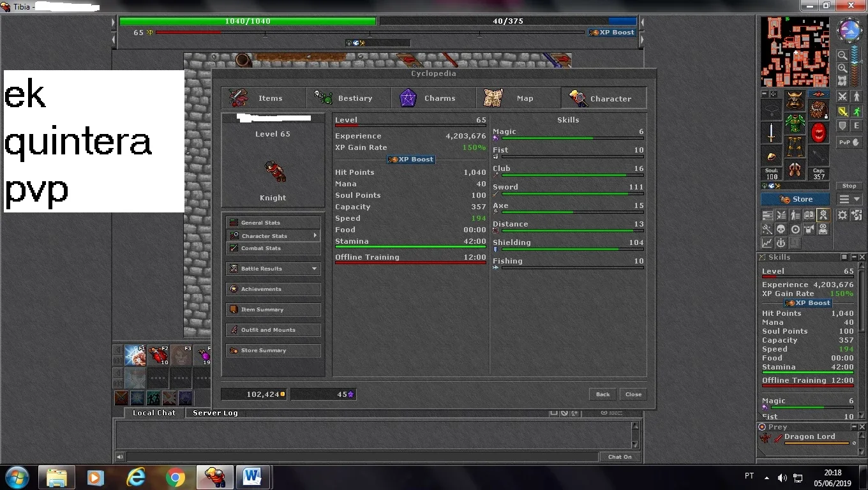Open Windows Start menu
Screen dimensions: 868x490
click(17, 477)
